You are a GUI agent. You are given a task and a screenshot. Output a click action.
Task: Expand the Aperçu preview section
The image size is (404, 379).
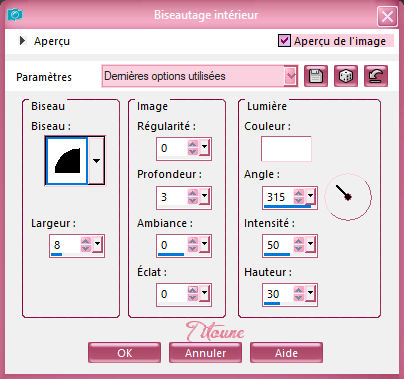(22, 41)
